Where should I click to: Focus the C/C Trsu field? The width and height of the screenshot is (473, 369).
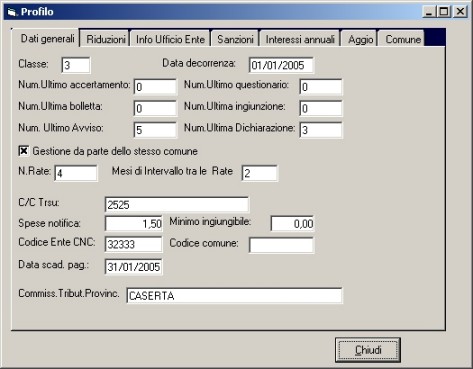click(x=177, y=204)
